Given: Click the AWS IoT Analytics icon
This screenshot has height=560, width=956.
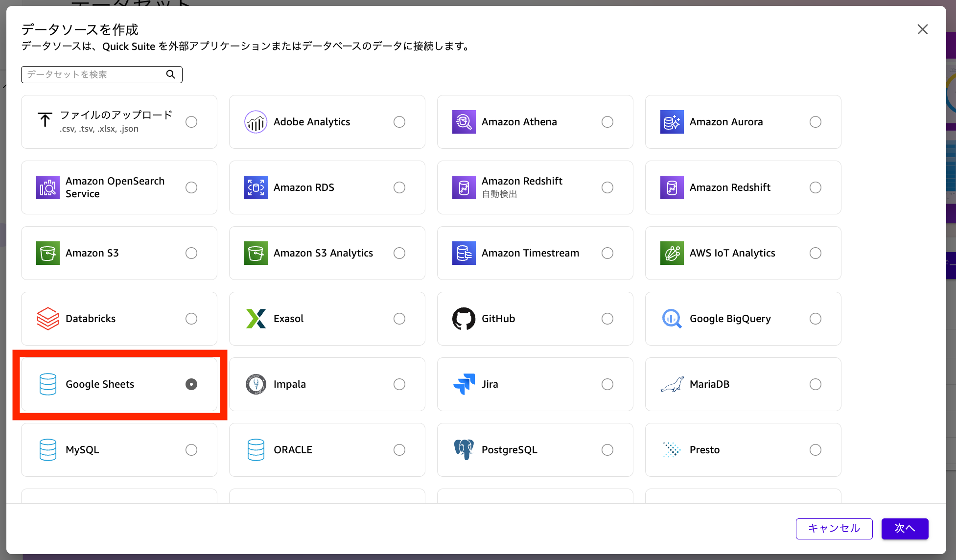Looking at the screenshot, I should (672, 253).
